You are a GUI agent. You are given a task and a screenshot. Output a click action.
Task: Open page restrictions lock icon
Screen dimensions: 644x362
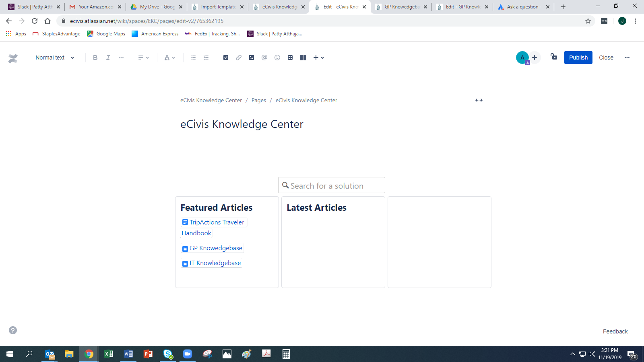coord(554,57)
